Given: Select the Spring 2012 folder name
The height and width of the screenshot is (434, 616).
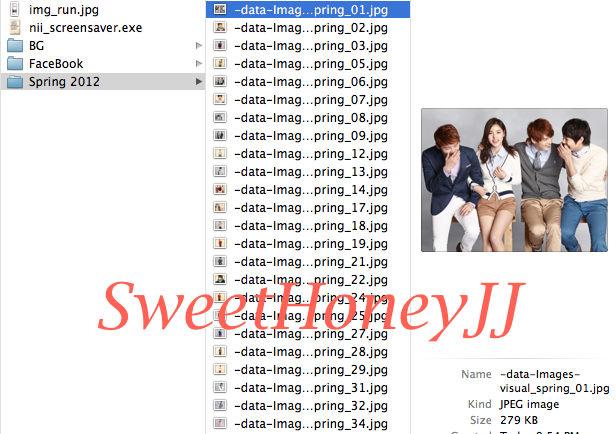Looking at the screenshot, I should coord(64,82).
